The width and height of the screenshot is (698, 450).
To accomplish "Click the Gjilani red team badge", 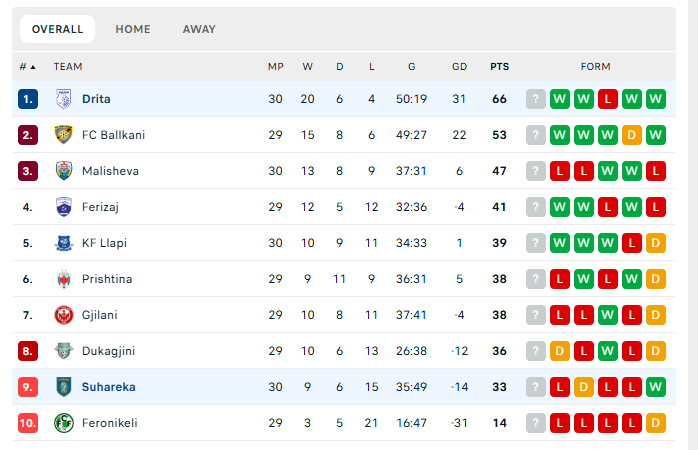I will 64,315.
